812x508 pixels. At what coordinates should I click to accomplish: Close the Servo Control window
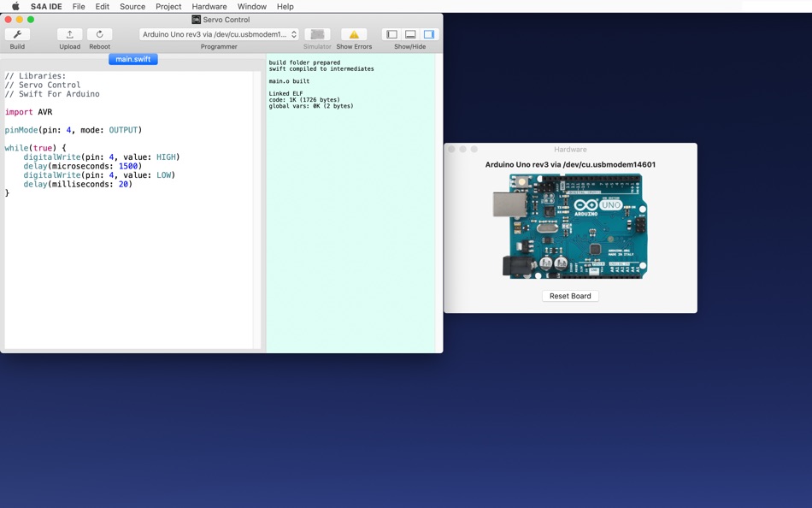coord(9,20)
